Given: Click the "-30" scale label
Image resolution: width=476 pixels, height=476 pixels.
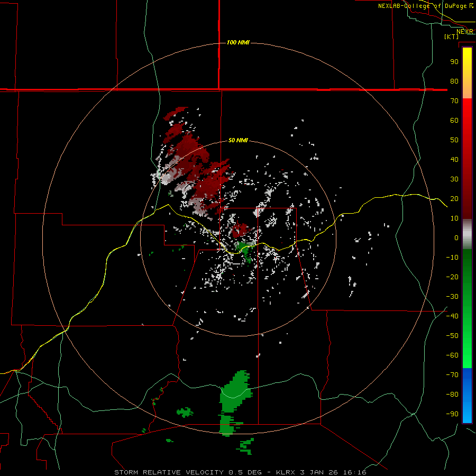Looking at the screenshot, I should coord(452,297).
